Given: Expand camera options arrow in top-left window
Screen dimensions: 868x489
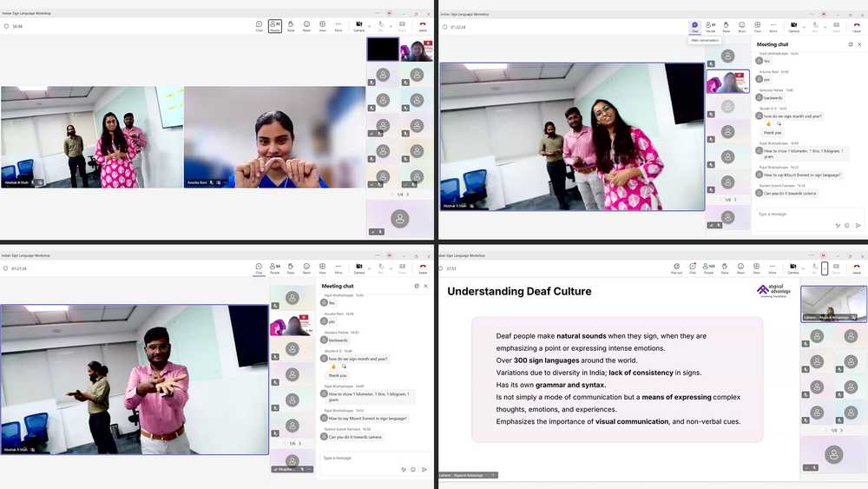Looking at the screenshot, I should tap(369, 26).
